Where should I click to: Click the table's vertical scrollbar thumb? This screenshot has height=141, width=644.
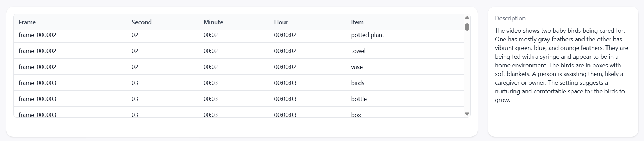pyautogui.click(x=467, y=27)
